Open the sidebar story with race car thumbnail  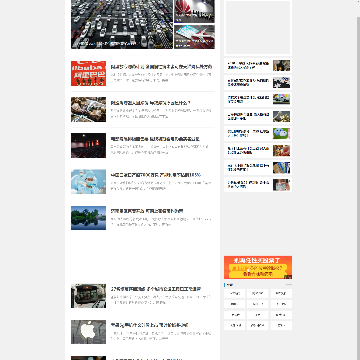click(258, 99)
